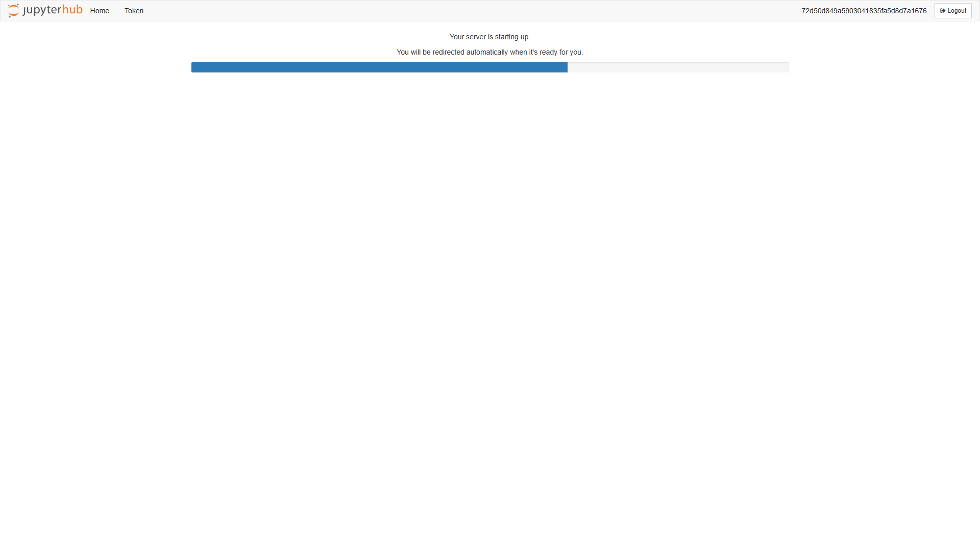Click the server startup progress bar
This screenshot has width=980, height=551.
coord(490,67)
